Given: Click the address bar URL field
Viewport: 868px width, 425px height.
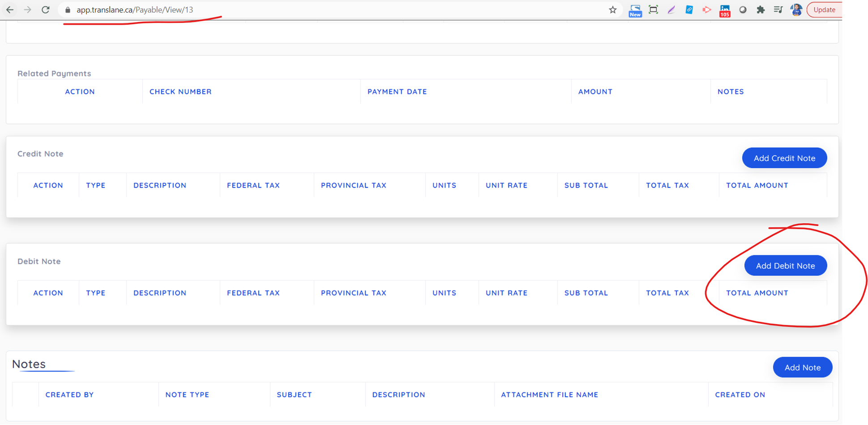Looking at the screenshot, I should click(313, 10).
